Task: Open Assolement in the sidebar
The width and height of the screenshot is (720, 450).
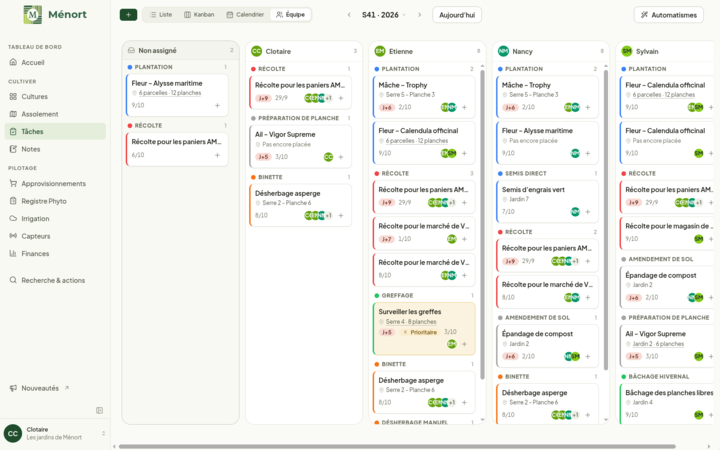Action: (x=55, y=114)
